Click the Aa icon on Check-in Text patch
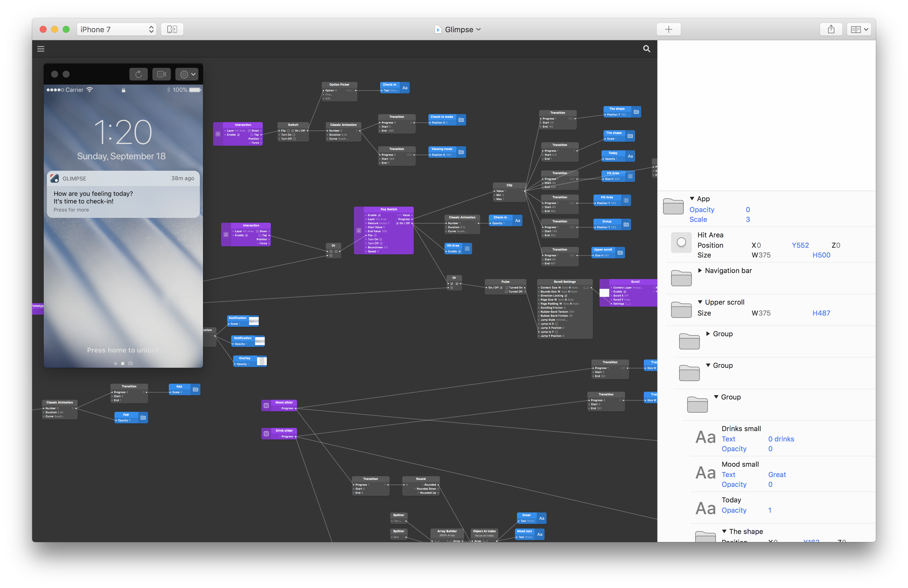 405,88
